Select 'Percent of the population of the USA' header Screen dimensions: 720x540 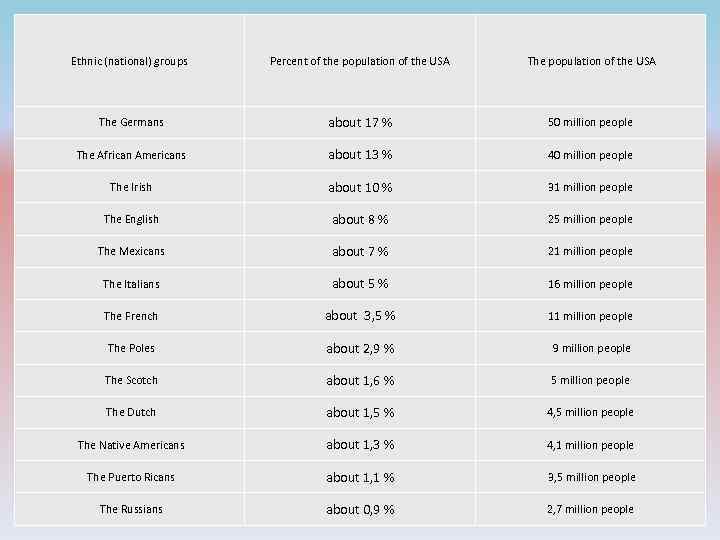(360, 62)
